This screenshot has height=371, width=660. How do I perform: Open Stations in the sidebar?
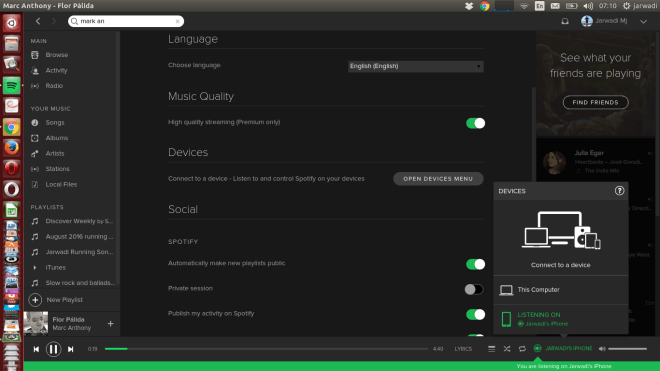[57, 169]
